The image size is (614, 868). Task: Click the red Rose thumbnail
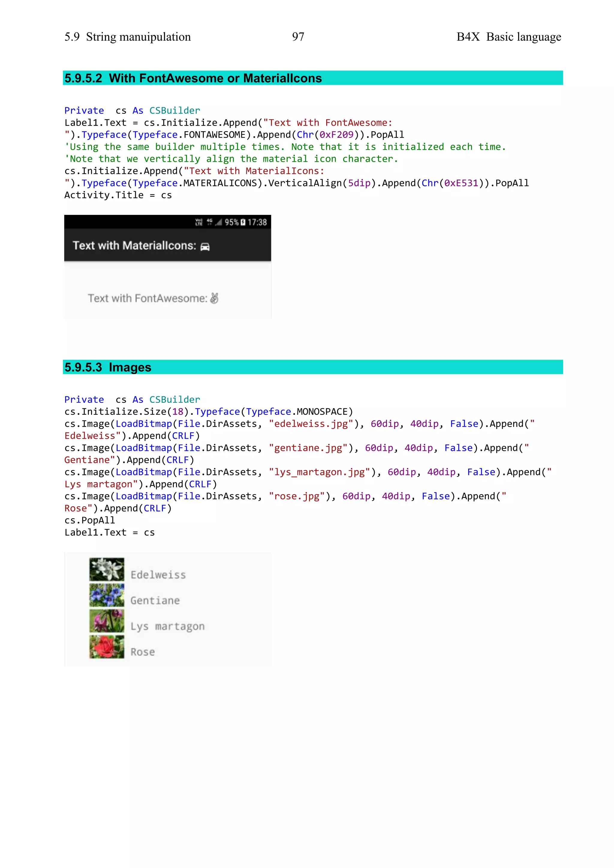point(107,647)
